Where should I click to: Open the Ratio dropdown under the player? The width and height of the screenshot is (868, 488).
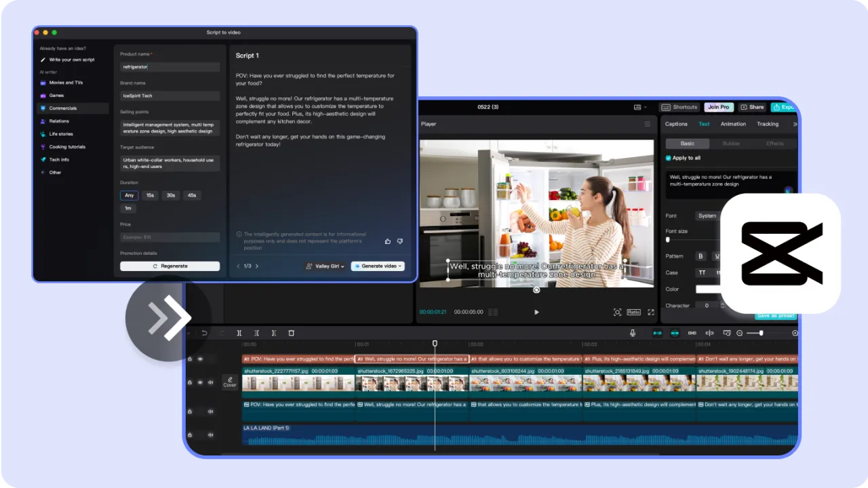tap(633, 312)
